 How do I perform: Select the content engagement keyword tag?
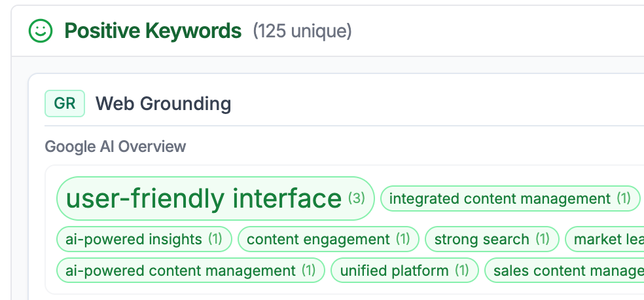(318, 239)
